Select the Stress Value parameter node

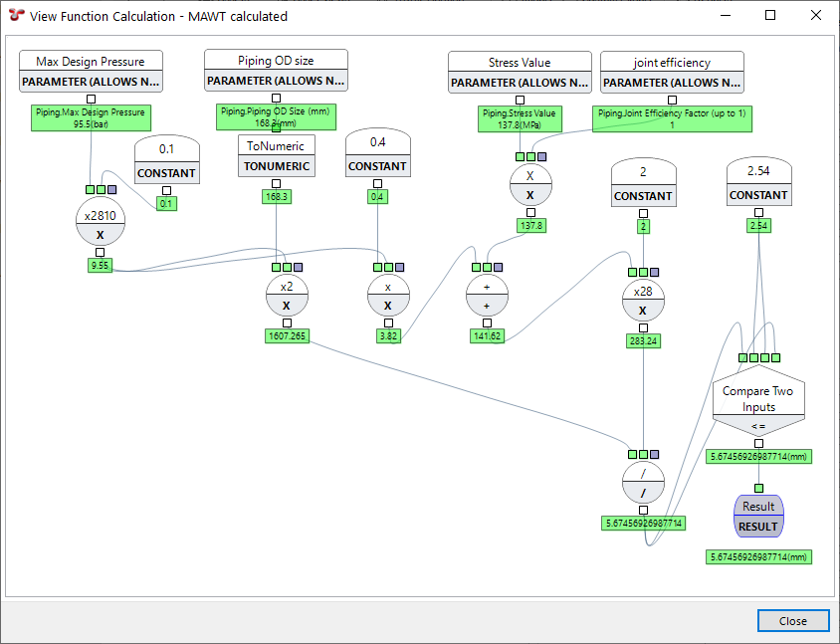click(x=520, y=73)
